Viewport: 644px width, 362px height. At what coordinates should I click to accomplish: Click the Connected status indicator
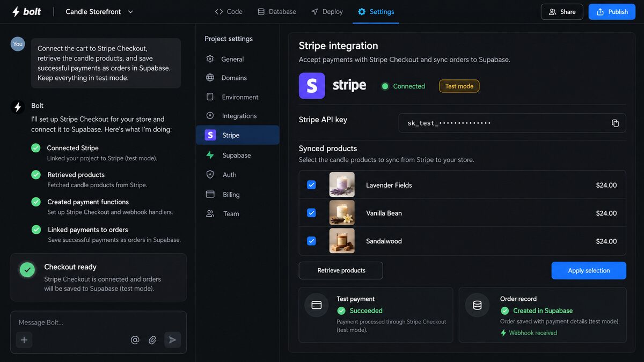pos(403,86)
